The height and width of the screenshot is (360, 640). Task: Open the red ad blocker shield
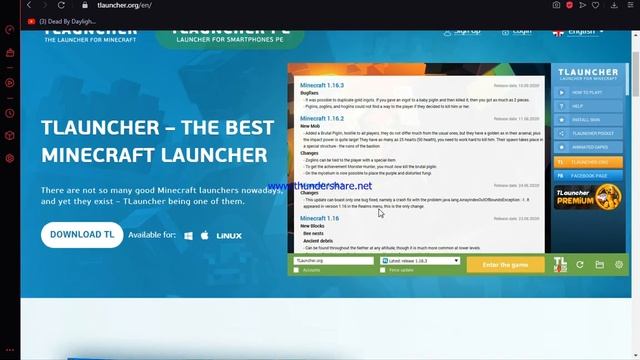[x=569, y=5]
